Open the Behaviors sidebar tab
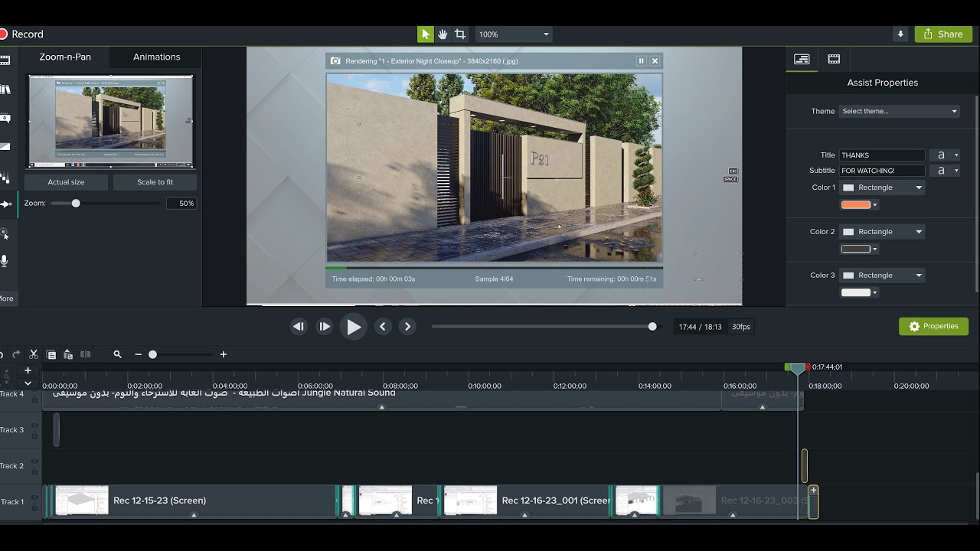Image resolution: width=980 pixels, height=551 pixels. (x=5, y=177)
